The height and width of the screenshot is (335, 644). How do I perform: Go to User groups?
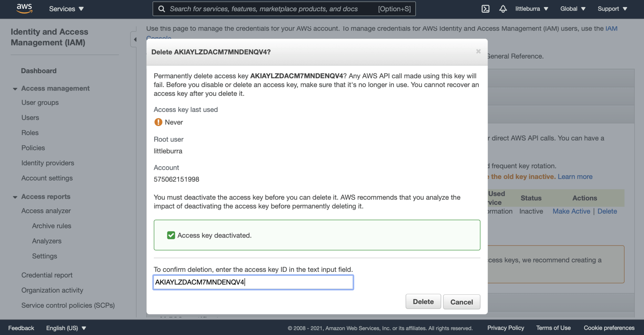40,102
